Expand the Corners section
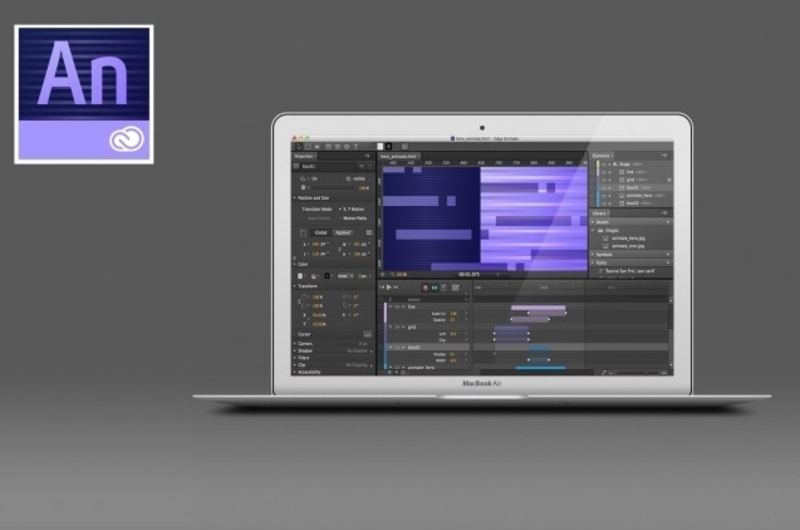The image size is (800, 530). click(294, 344)
